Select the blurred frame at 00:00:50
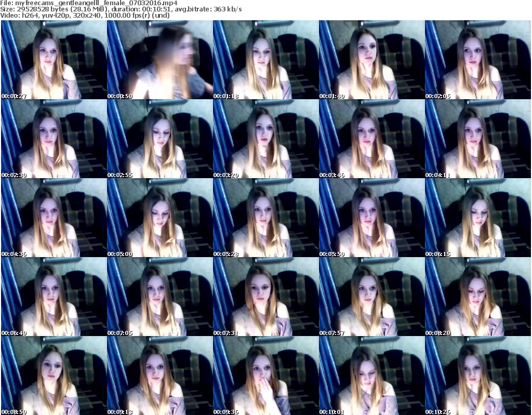 click(159, 60)
